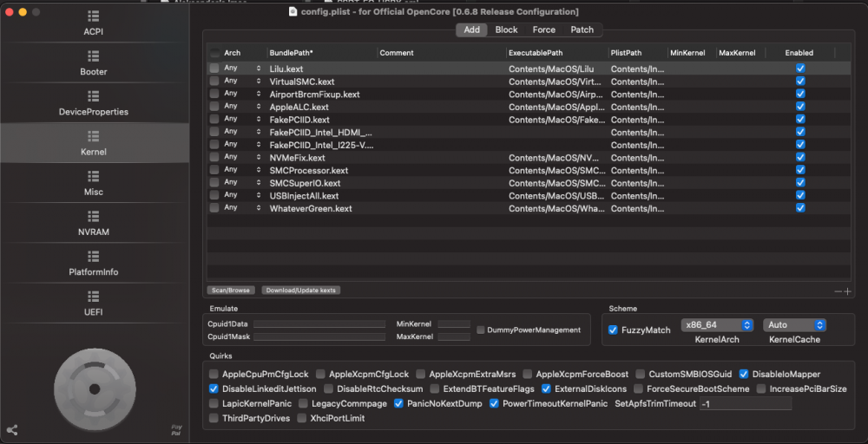Viewport: 868px width, 444px height.
Task: Select row checkbox for Lilu.kext
Action: (214, 68)
